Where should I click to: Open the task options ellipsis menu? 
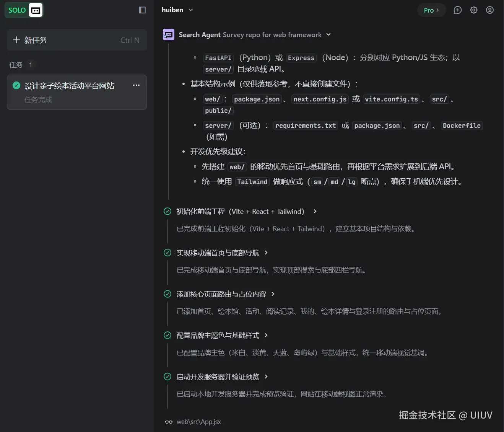pyautogui.click(x=136, y=85)
